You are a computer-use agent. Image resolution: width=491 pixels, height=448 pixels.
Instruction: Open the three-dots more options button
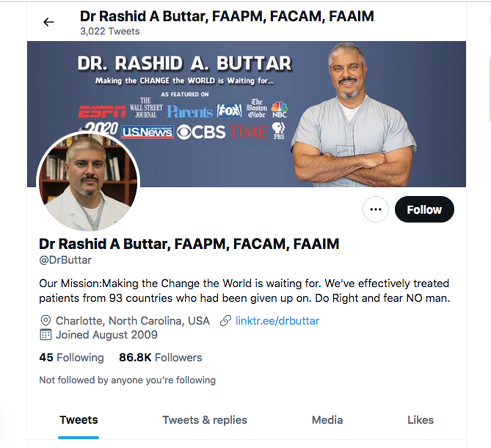(x=376, y=209)
